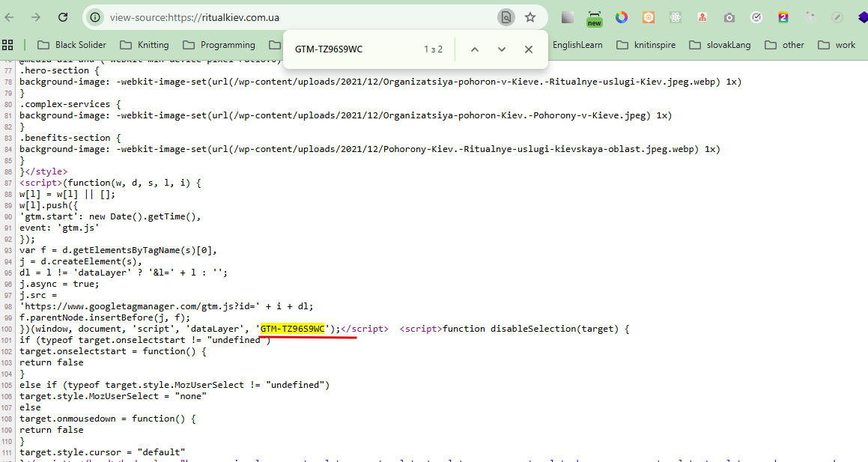Viewport: 868px width, 462px height.
Task: Click the '.benefits-section {' selector line
Action: pyautogui.click(x=70, y=138)
